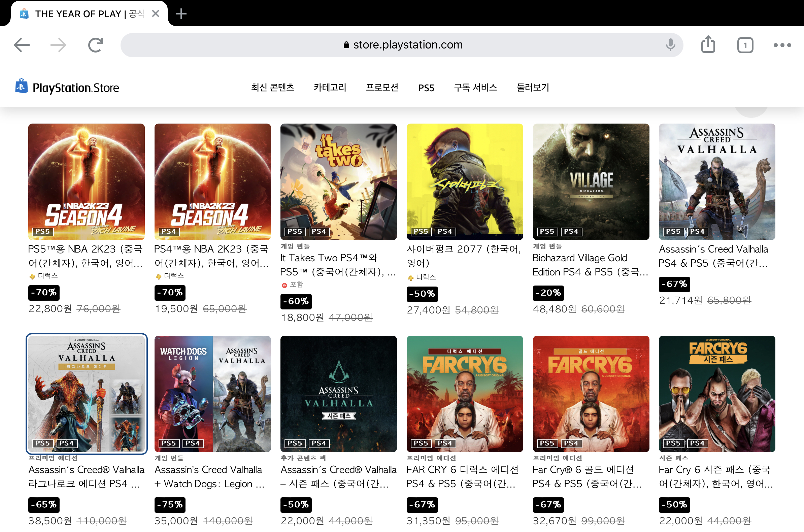Open the 최신 콘텐츠 menu
The image size is (804, 532).
(x=272, y=88)
